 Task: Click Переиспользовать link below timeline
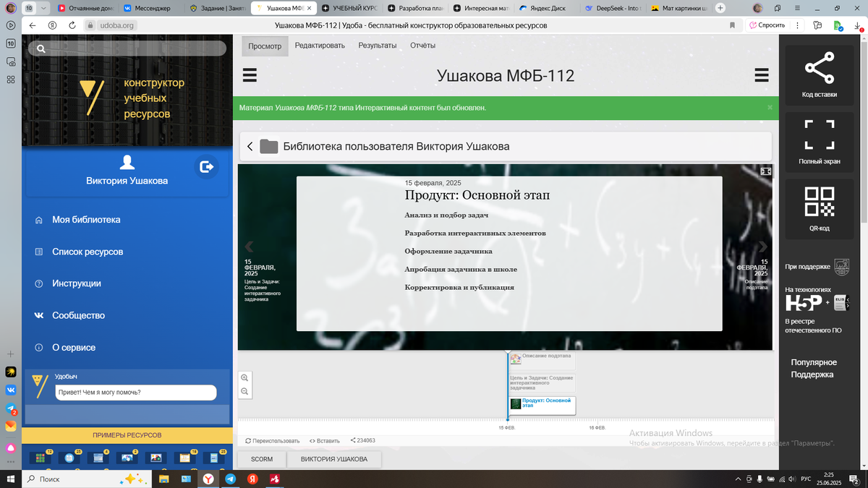(x=272, y=440)
